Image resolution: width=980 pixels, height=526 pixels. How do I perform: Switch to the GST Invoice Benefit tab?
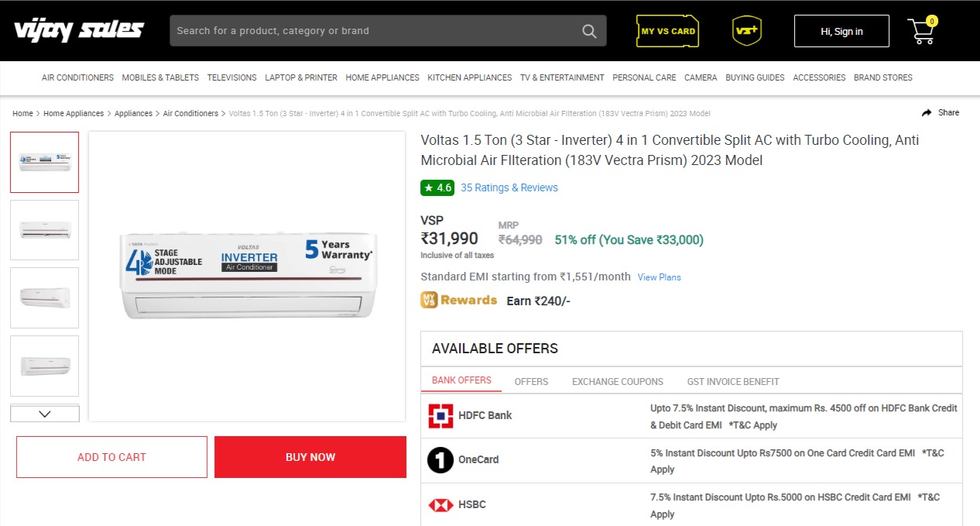(x=733, y=381)
